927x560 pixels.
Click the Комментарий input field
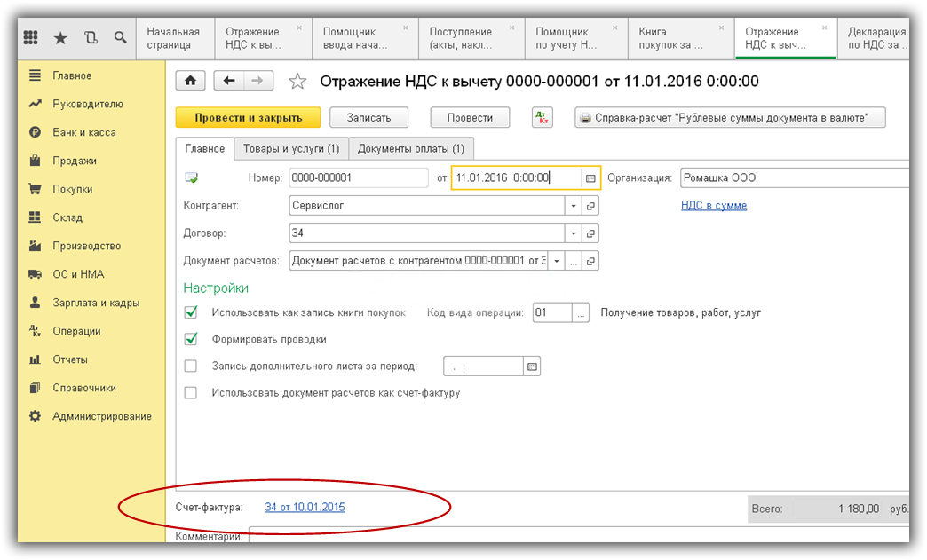(579, 534)
